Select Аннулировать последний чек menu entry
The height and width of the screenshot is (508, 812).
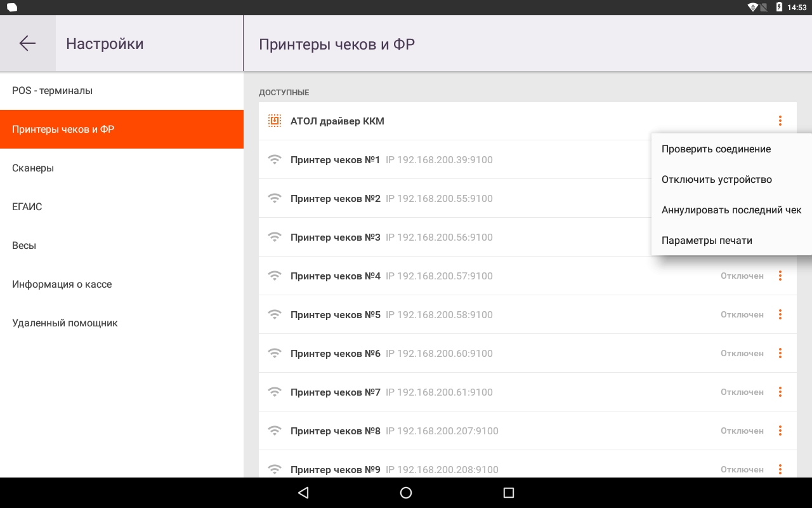pyautogui.click(x=731, y=210)
